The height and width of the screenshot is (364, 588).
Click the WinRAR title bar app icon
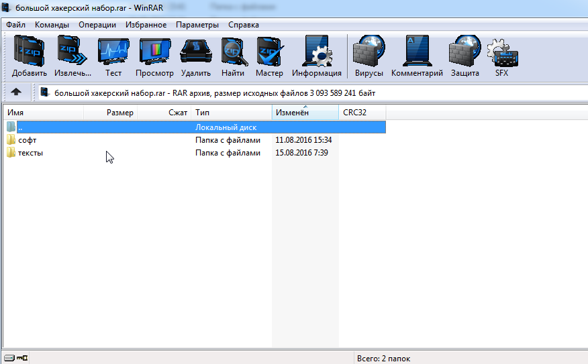coord(6,7)
